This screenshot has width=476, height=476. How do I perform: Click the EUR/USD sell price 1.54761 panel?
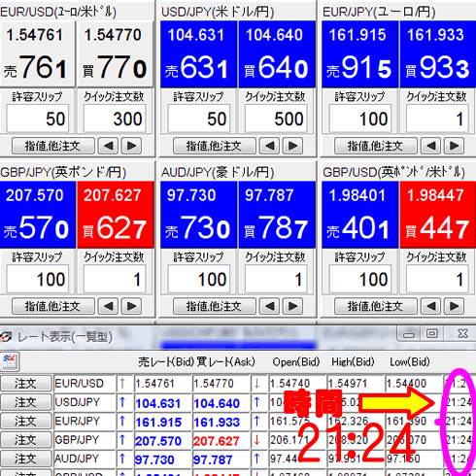click(38, 54)
